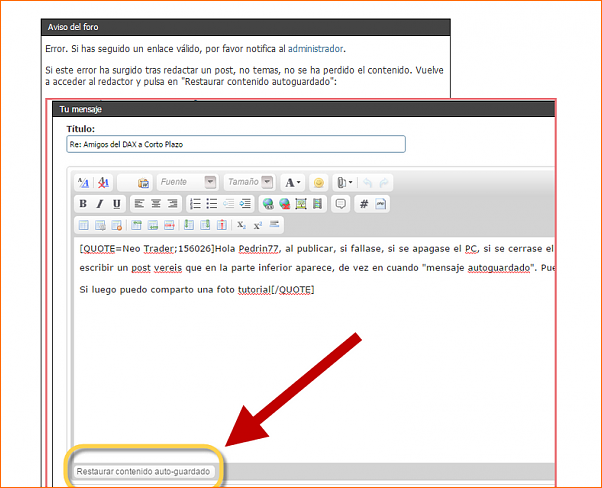Open the Tamaño size dropdown
Viewport: 602px width, 488px height.
tap(249, 182)
